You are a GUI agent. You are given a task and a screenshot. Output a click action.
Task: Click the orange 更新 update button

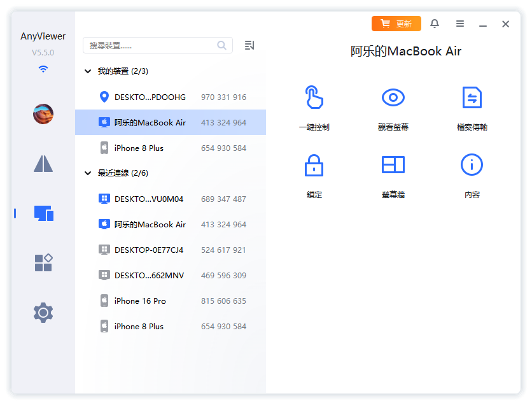click(396, 24)
